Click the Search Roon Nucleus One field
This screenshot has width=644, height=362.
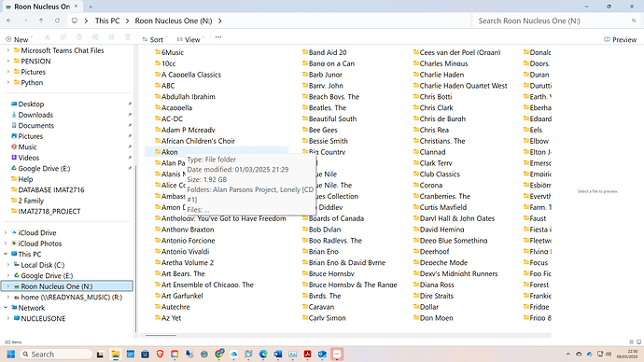(x=552, y=21)
